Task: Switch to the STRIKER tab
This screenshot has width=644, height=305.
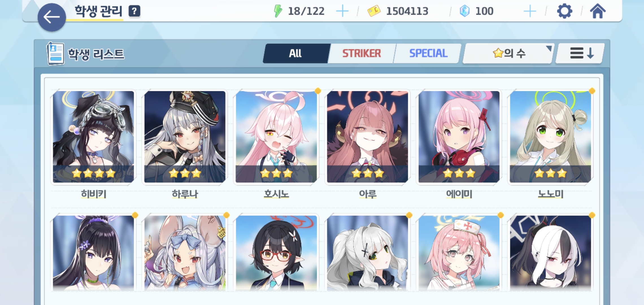Action: coord(362,53)
